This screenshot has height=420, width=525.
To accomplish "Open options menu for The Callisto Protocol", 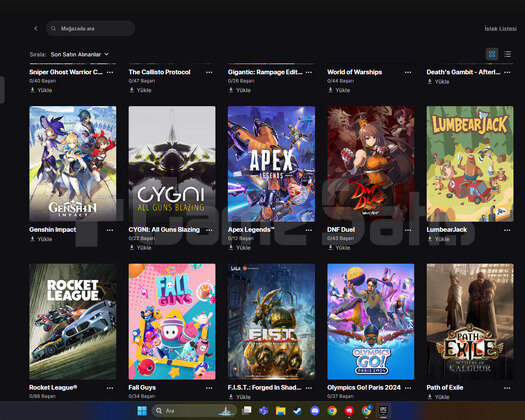I will coord(209,72).
